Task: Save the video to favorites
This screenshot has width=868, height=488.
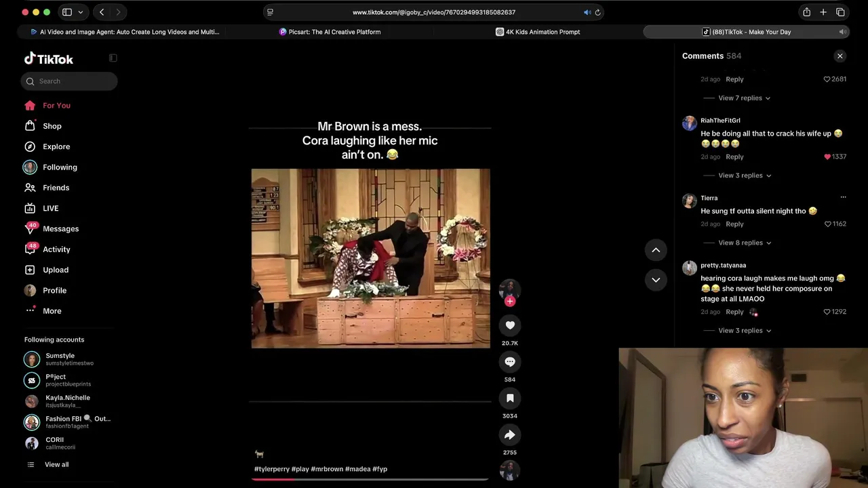Action: (x=510, y=399)
